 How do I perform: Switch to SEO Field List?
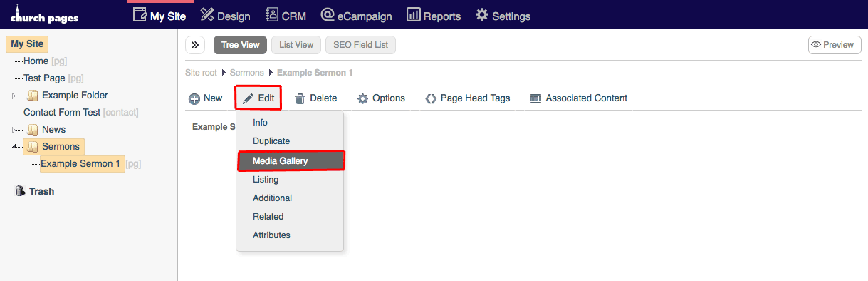click(x=360, y=45)
